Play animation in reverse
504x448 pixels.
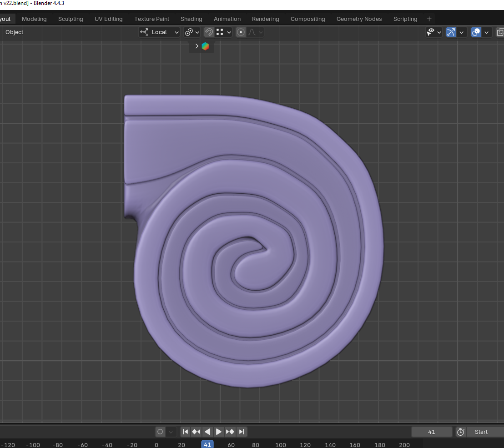pos(207,432)
